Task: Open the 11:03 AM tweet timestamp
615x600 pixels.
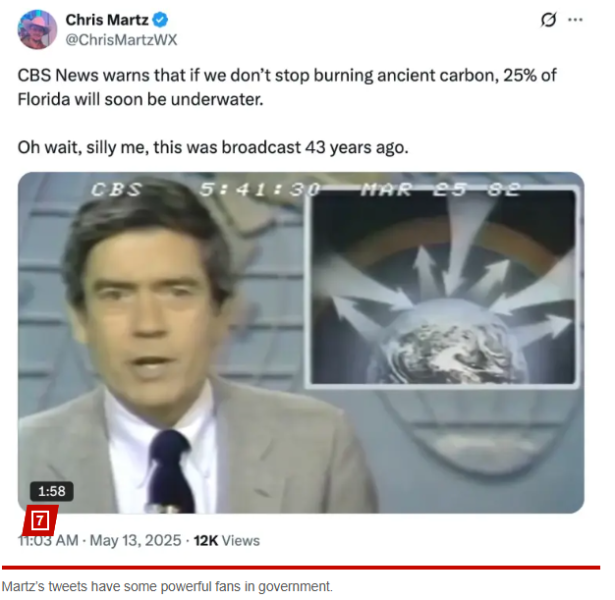Action: 48,540
